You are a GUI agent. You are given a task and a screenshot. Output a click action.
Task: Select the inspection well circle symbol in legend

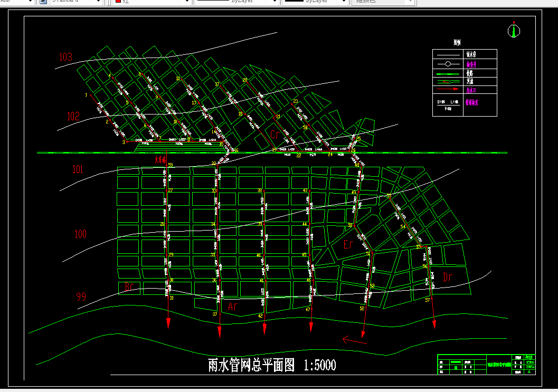(x=448, y=64)
